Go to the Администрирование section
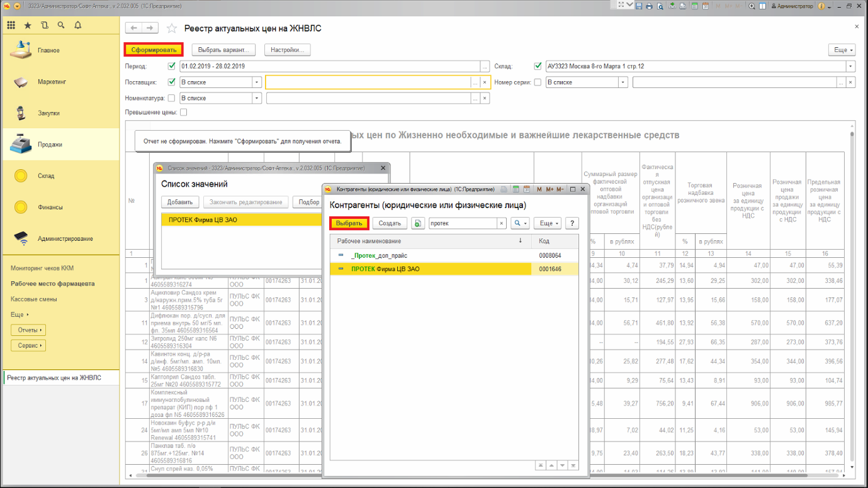The height and width of the screenshot is (488, 868). (65, 239)
